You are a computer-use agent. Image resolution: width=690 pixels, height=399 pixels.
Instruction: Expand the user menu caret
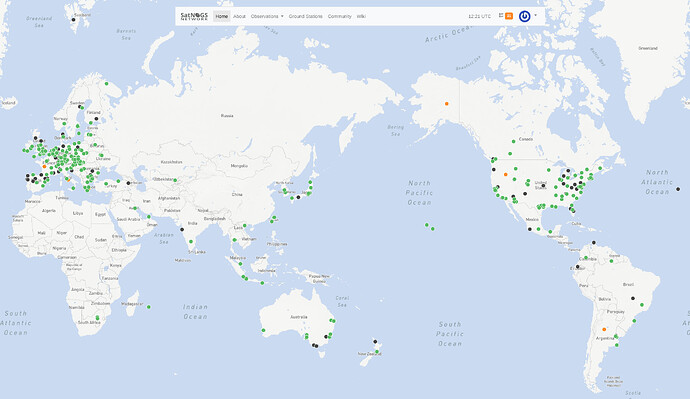pos(536,15)
